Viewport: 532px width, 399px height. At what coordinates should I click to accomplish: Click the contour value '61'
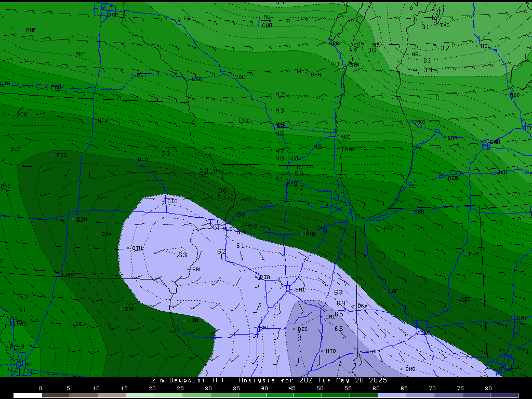pyautogui.click(x=240, y=246)
